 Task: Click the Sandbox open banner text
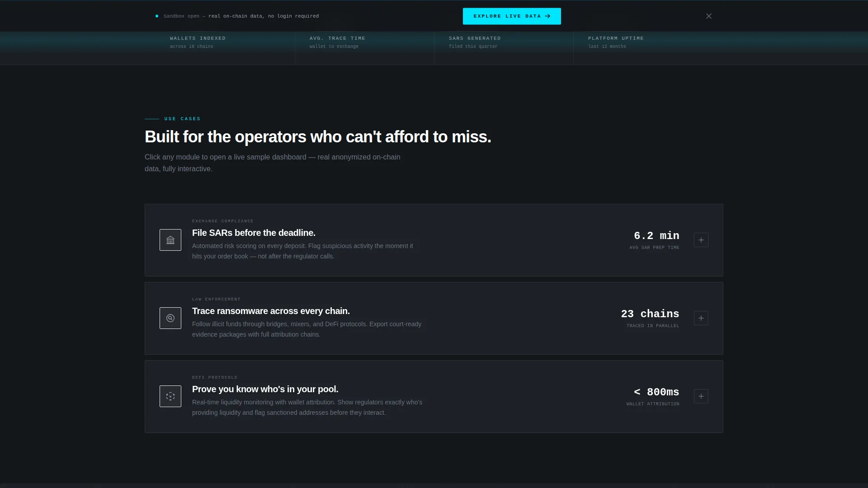[x=241, y=16]
